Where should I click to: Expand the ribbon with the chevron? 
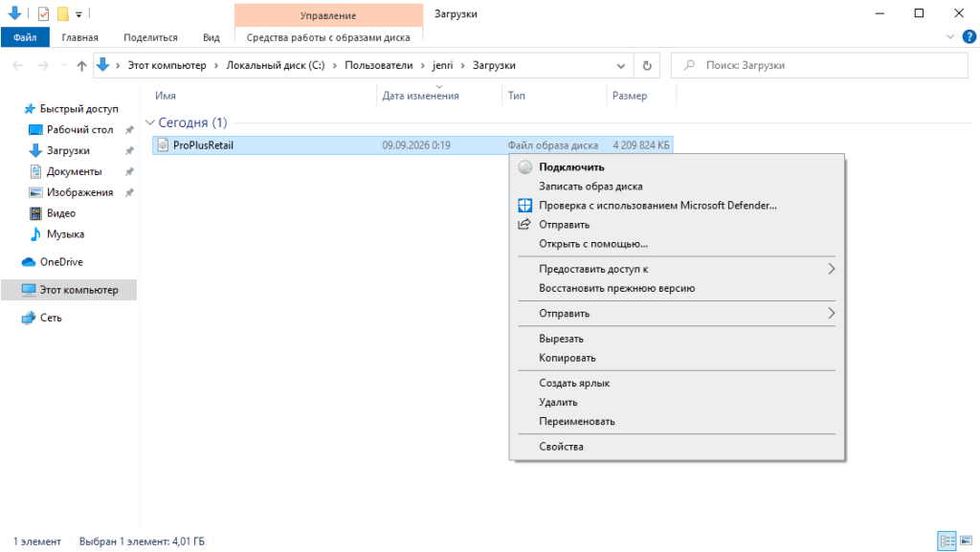click(950, 37)
